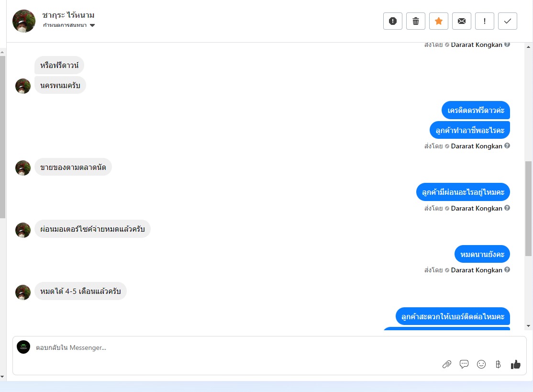This screenshot has width=533, height=392.
Task: Toggle the orange star follow-up icon
Action: click(438, 21)
